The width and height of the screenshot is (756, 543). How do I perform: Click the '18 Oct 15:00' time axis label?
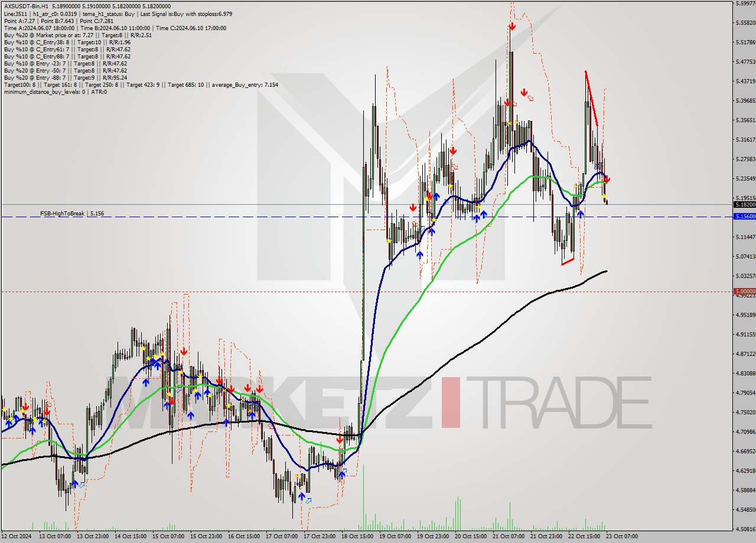(x=357, y=537)
